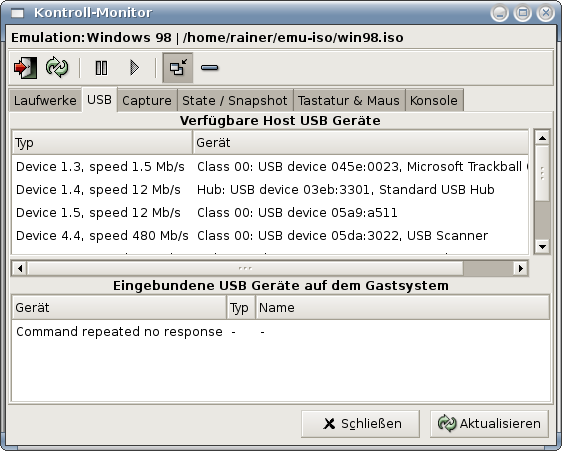Click the green restart arrows toolbar icon
The width and height of the screenshot is (562, 451).
coord(57,67)
